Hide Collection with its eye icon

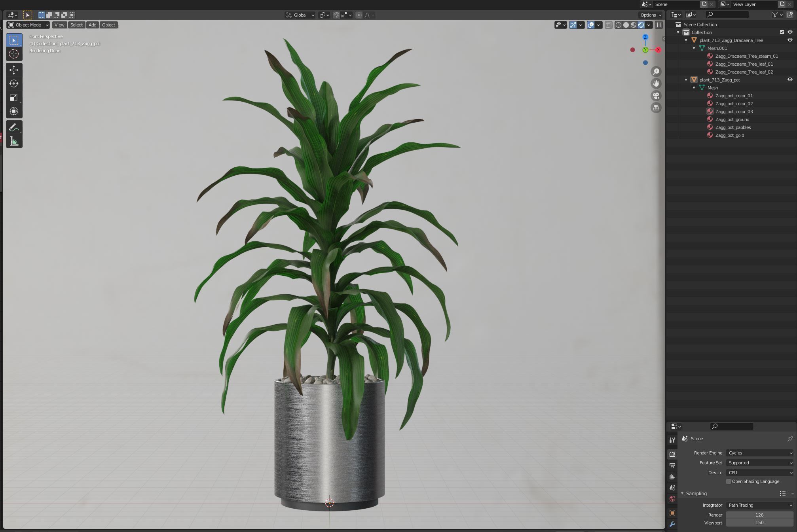pos(790,32)
